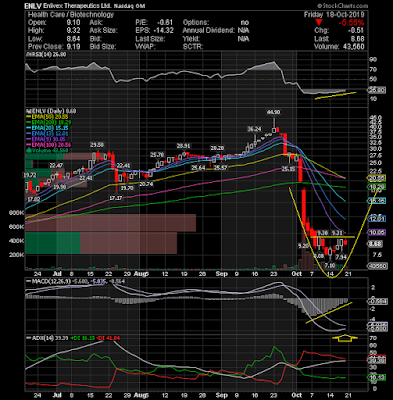This screenshot has height=400, width=393.
Task: Click the blue 12.01 EMA price tag
Action: [376, 219]
